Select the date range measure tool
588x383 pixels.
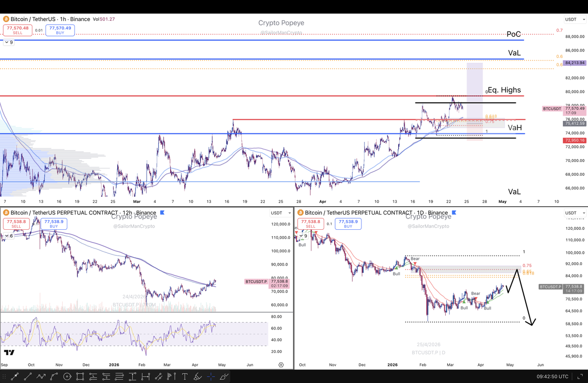point(146,376)
